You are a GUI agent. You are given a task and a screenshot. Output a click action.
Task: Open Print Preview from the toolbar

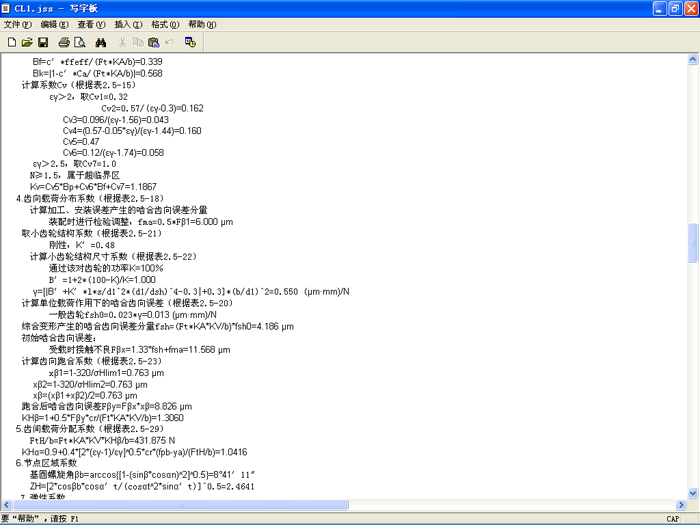point(79,43)
